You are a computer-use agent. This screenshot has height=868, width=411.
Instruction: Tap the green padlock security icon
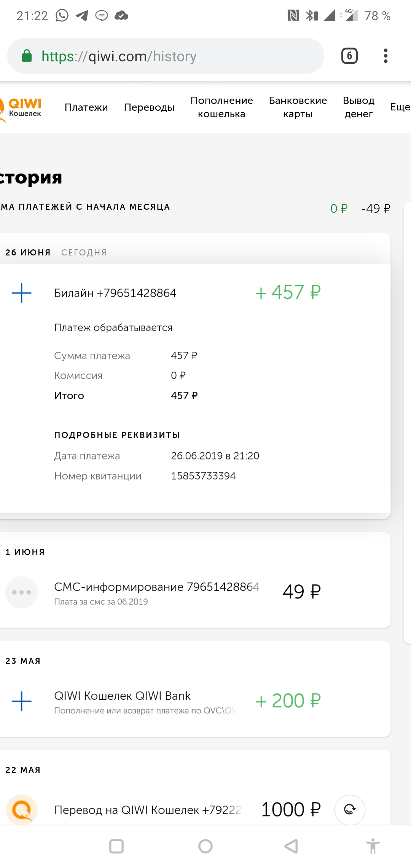point(27,56)
